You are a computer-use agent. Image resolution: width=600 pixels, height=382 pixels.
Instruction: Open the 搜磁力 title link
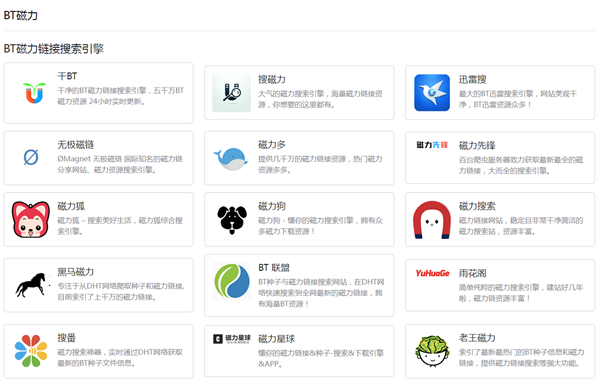pyautogui.click(x=272, y=79)
